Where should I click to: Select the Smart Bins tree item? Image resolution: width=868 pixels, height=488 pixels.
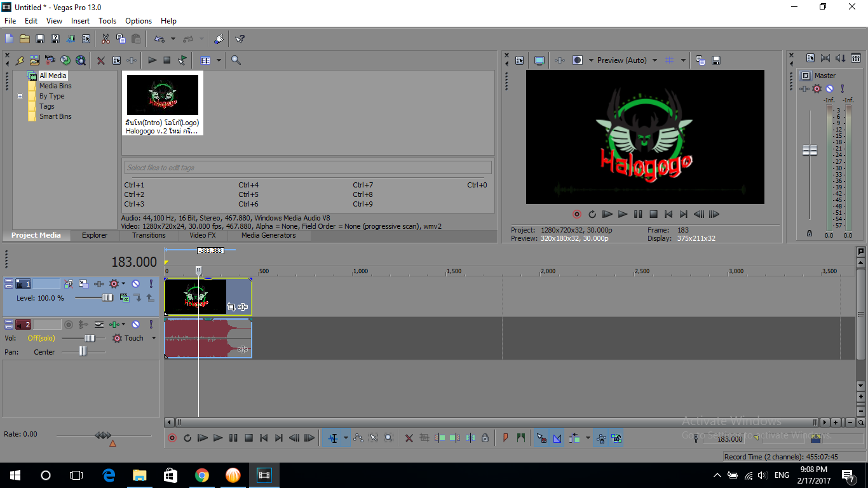coord(55,116)
